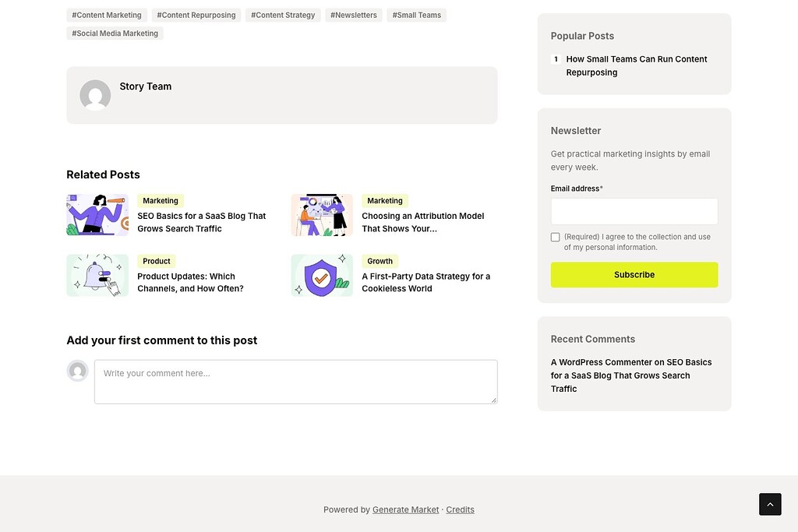Click the scroll-to-top arrow button
This screenshot has height=532, width=798.
[770, 504]
